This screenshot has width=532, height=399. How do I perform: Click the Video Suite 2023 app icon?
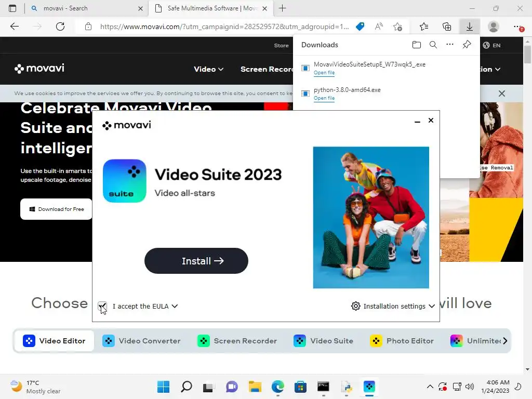[125, 181]
